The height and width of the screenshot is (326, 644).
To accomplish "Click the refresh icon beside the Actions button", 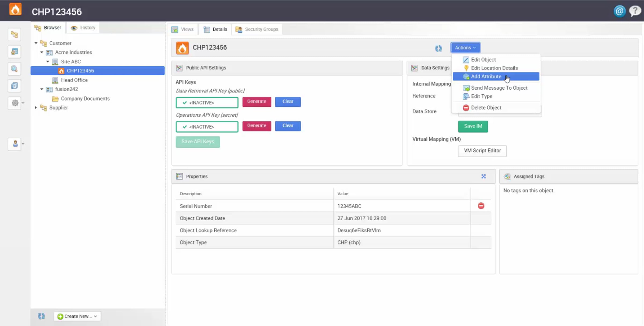I will (x=438, y=48).
